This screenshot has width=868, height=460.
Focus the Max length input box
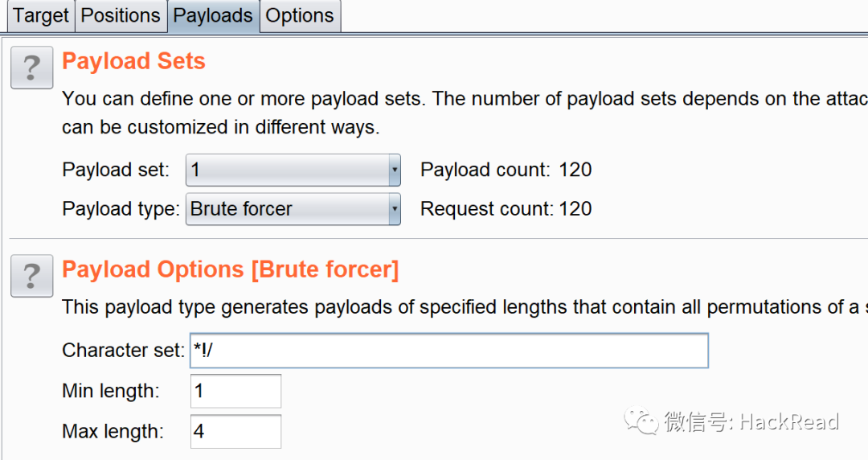(x=235, y=432)
